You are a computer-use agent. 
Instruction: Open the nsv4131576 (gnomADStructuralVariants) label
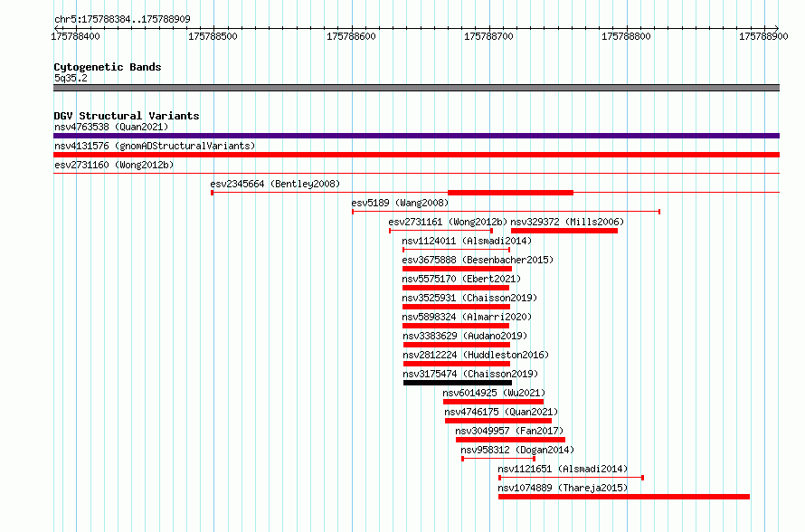(x=155, y=146)
